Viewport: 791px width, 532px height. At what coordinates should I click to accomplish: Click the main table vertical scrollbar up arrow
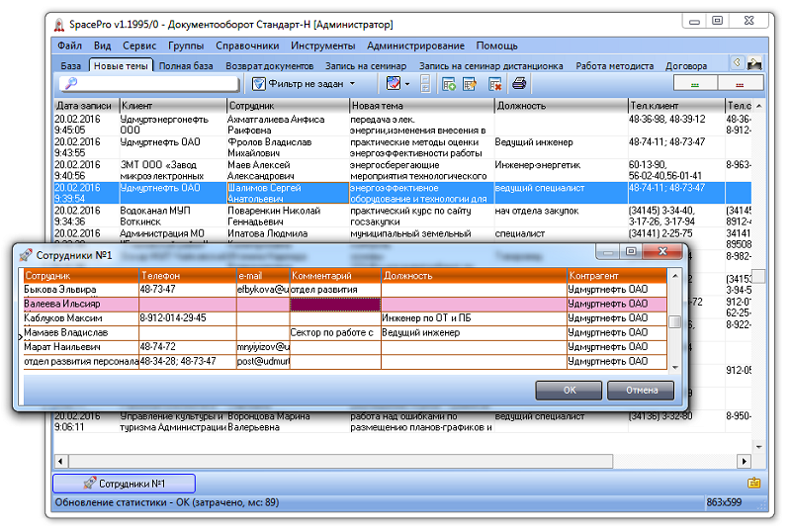pos(758,106)
